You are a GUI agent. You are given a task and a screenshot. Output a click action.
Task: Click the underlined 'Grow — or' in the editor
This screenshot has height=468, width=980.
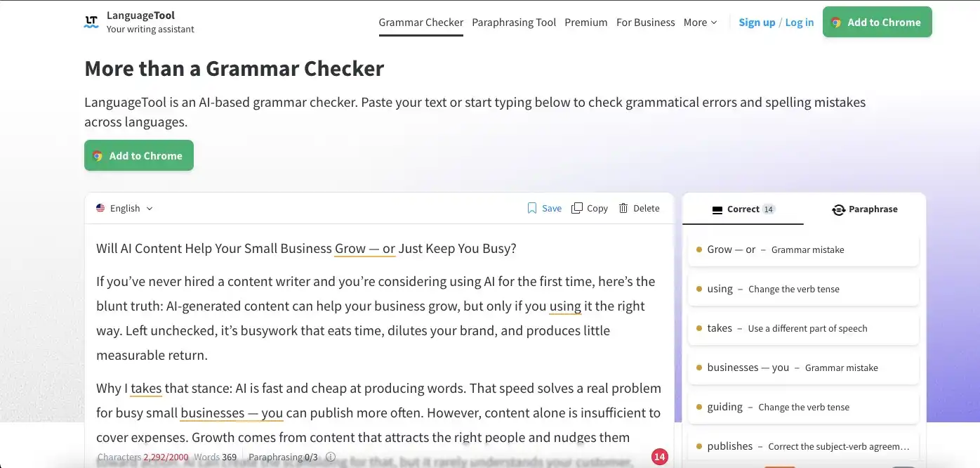pos(365,249)
